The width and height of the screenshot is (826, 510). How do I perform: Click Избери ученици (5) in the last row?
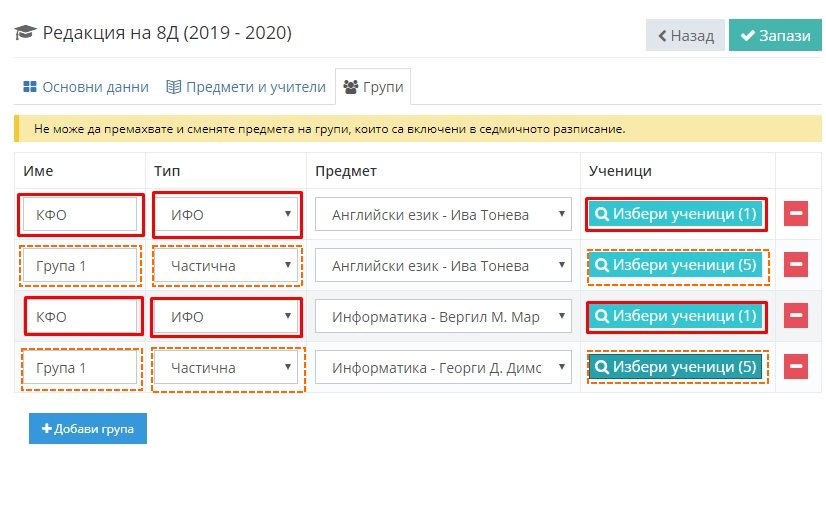[x=675, y=367]
